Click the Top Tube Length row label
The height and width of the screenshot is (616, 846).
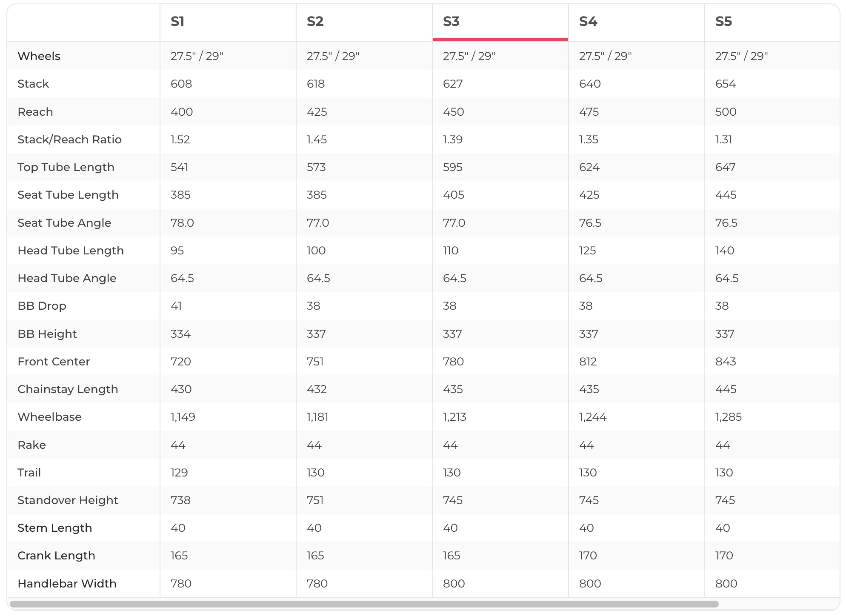pyautogui.click(x=66, y=167)
